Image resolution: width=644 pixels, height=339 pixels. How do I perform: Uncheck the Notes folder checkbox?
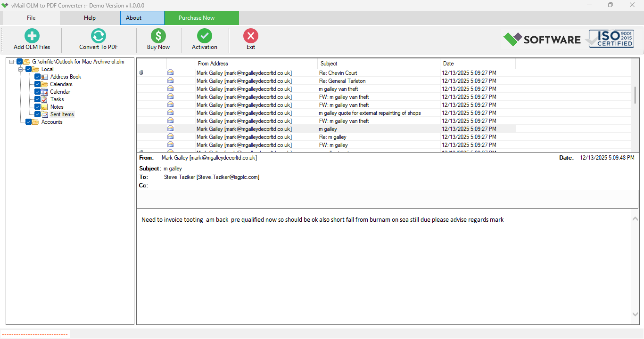37,106
